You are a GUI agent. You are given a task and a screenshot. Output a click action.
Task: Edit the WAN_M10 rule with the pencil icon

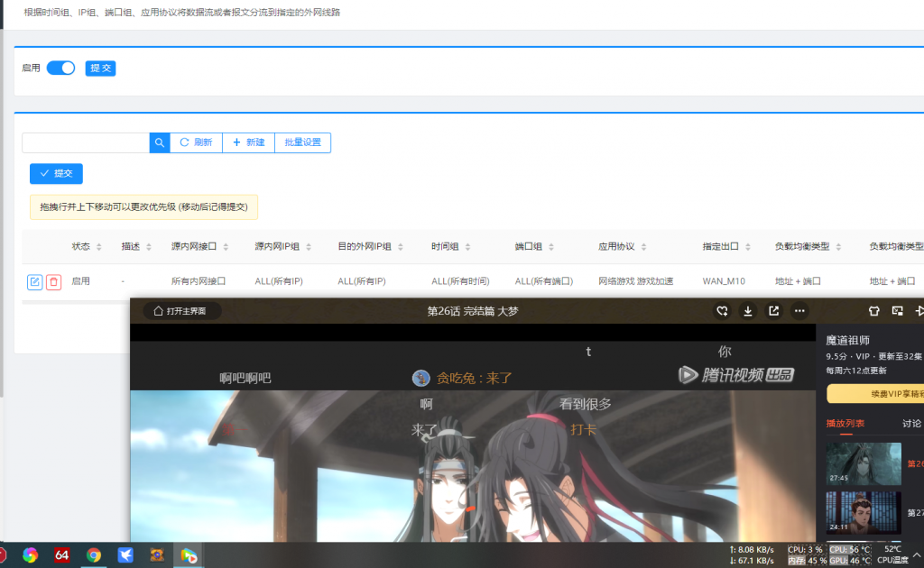[x=35, y=282]
